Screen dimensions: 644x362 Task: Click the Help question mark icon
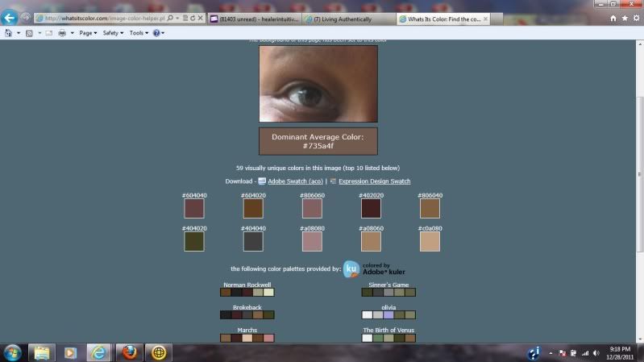[156, 33]
